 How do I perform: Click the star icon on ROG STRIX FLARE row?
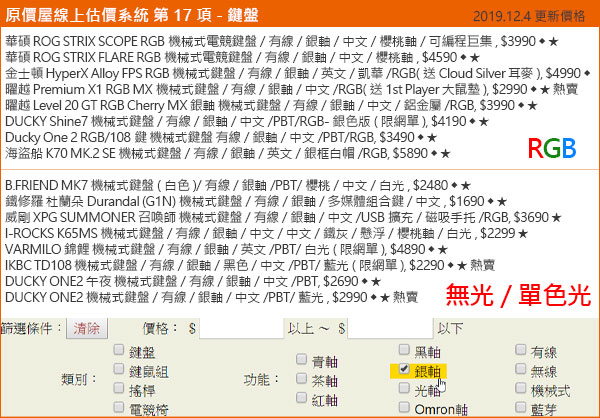(x=474, y=58)
